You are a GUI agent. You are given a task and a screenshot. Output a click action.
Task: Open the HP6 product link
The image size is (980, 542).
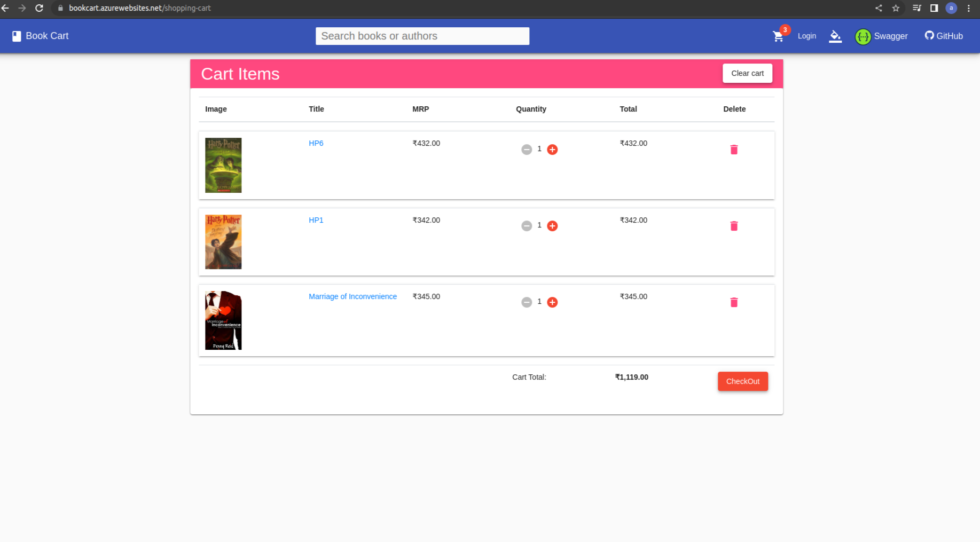(316, 143)
